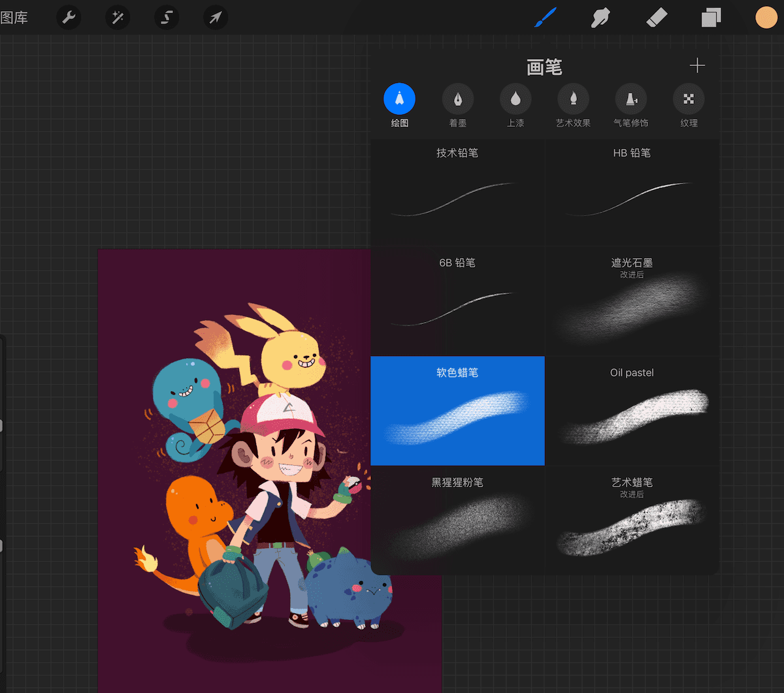Switch to the 绘图 brush category

coord(400,105)
